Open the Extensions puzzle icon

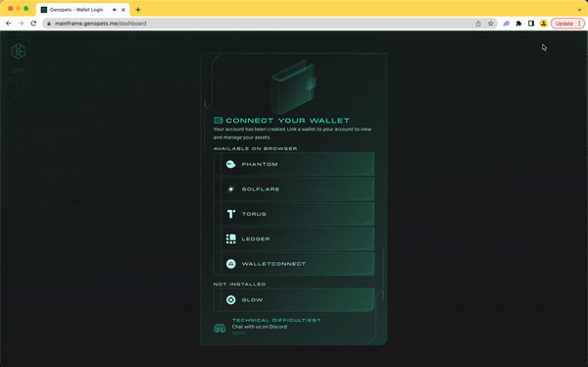coord(518,24)
